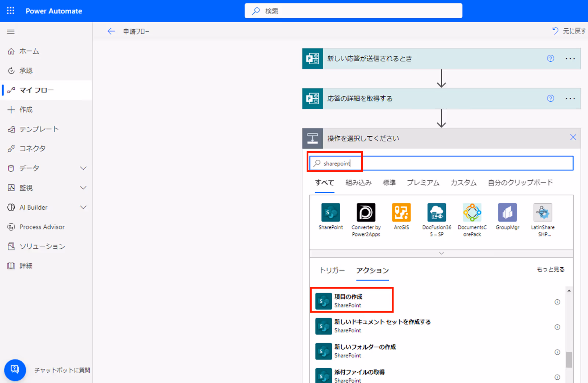Click the action list scrollbar thumb

(x=569, y=359)
